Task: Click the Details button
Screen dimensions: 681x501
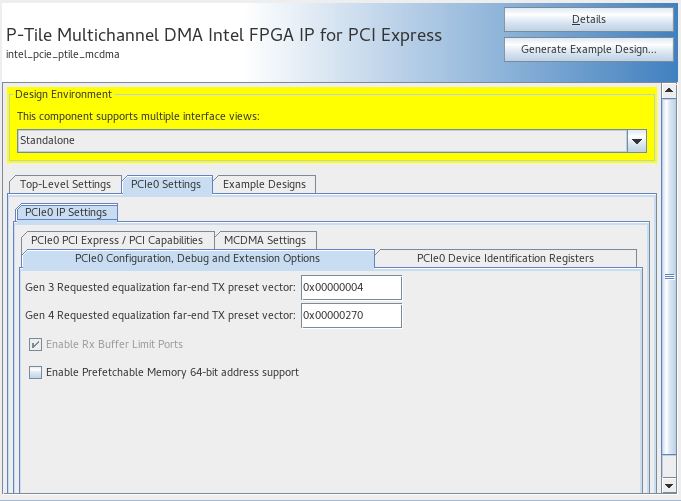Action: 588,19
